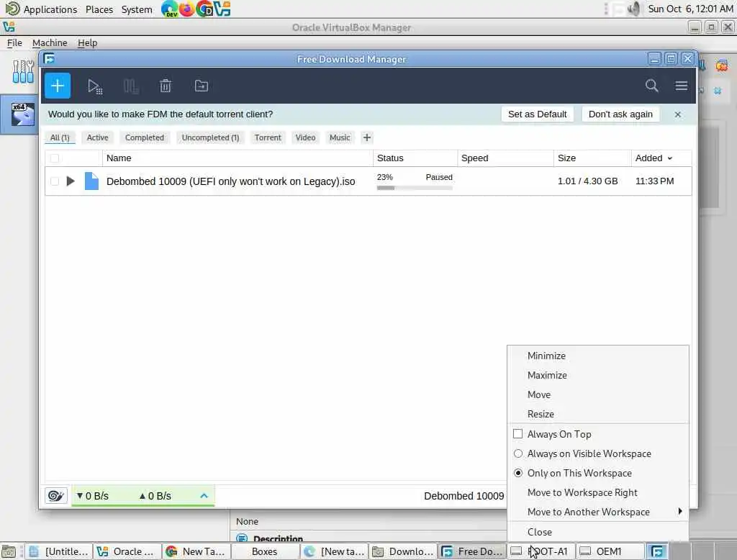Open the Places menu

99,9
